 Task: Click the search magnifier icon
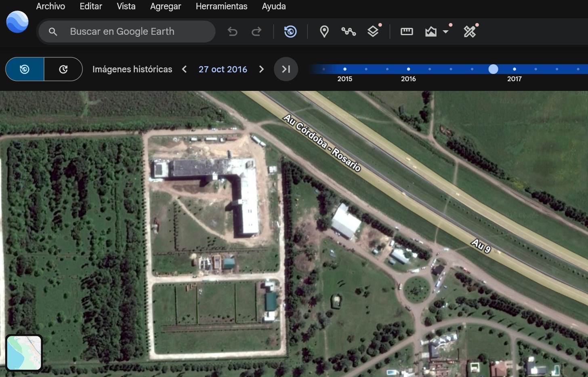coord(53,32)
